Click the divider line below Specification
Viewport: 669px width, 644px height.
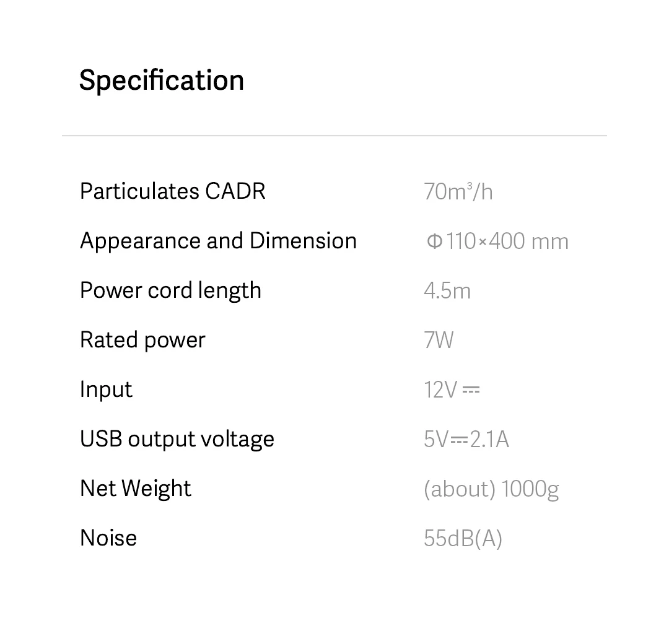pos(334,136)
